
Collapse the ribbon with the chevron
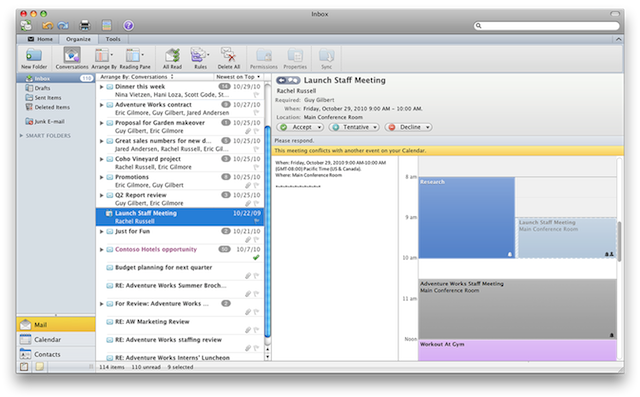coord(618,39)
